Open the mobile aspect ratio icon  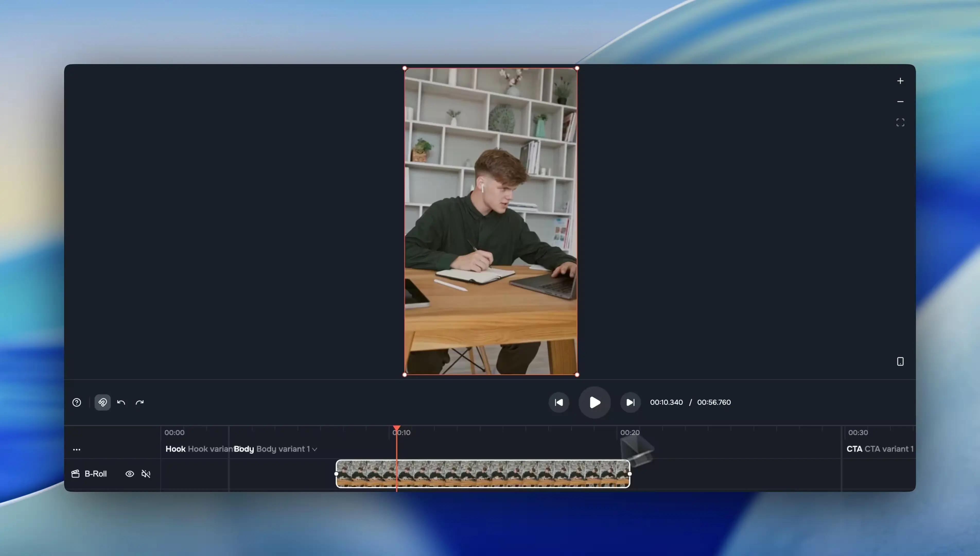pyautogui.click(x=900, y=361)
